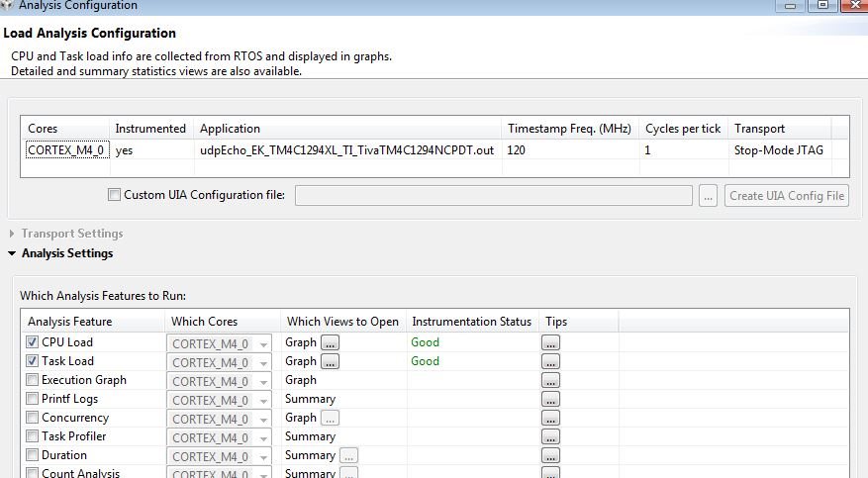Click the Cycles per tick column header
This screenshot has height=478, width=868.
[683, 129]
